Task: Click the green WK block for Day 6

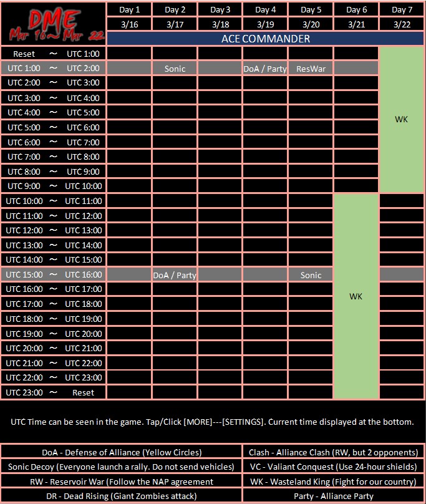Action: [356, 296]
